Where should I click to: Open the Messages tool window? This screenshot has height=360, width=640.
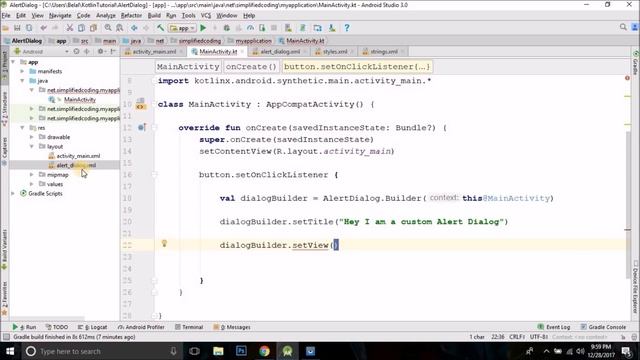click(232, 327)
